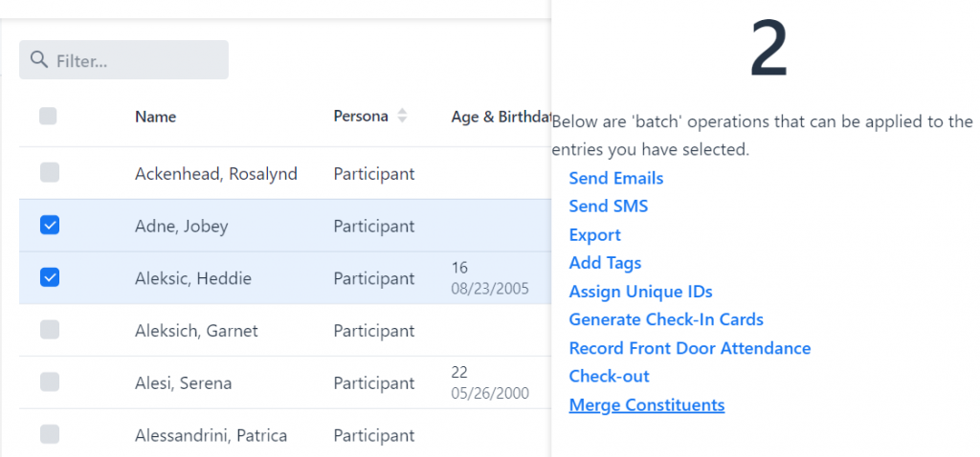Click the Export link
Screen dimensions: 980x457
[594, 235]
